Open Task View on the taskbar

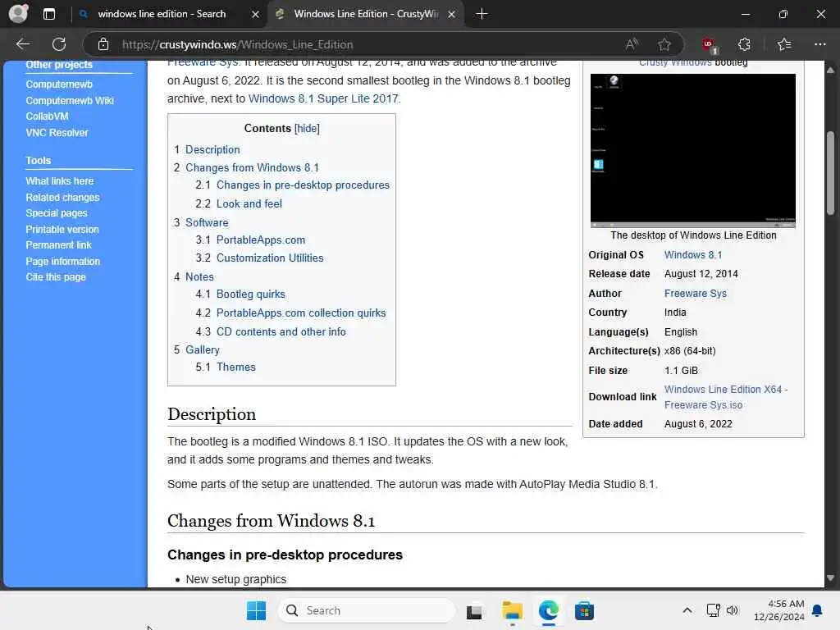[x=474, y=611]
